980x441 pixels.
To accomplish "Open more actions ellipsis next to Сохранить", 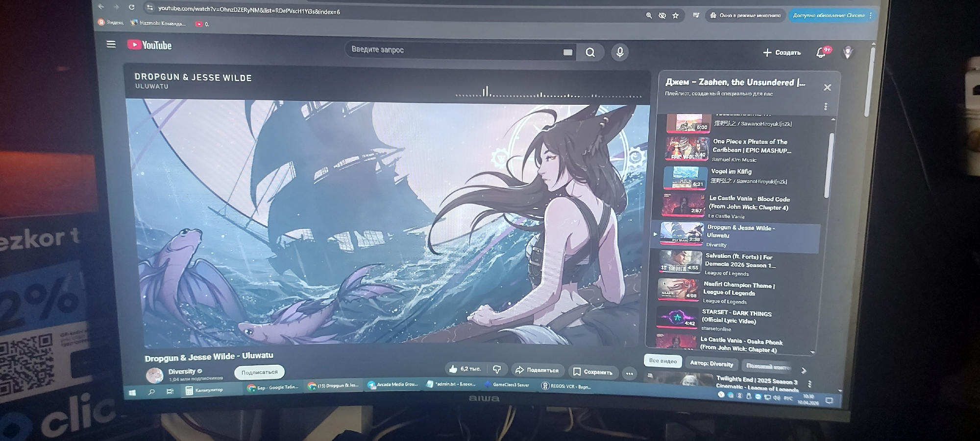I will [630, 374].
